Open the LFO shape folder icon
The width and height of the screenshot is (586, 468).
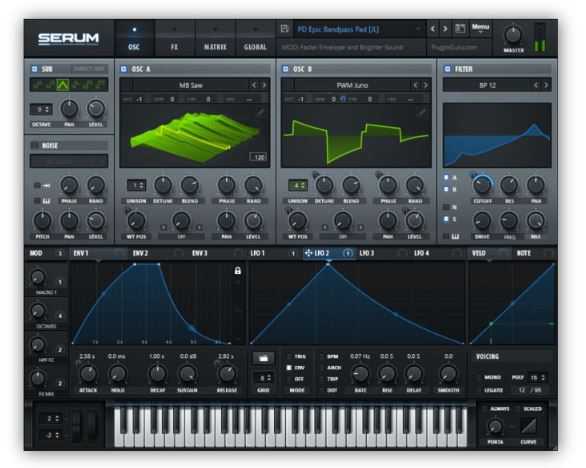[x=263, y=358]
